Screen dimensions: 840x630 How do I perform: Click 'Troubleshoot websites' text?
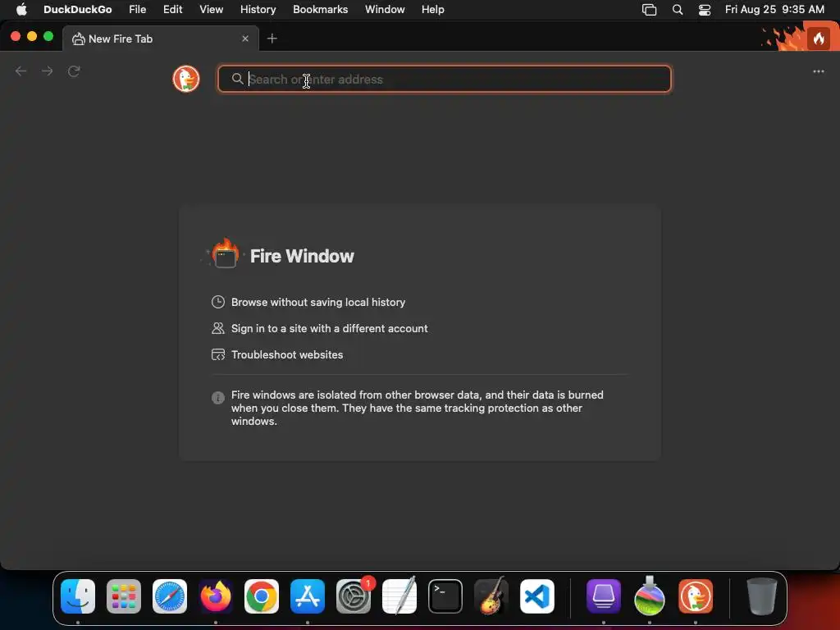pyautogui.click(x=287, y=354)
